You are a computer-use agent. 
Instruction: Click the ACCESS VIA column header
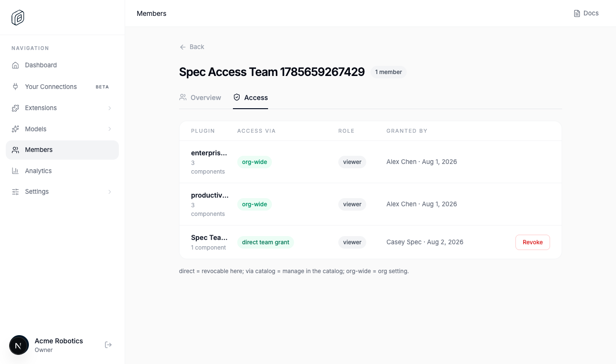tap(257, 131)
